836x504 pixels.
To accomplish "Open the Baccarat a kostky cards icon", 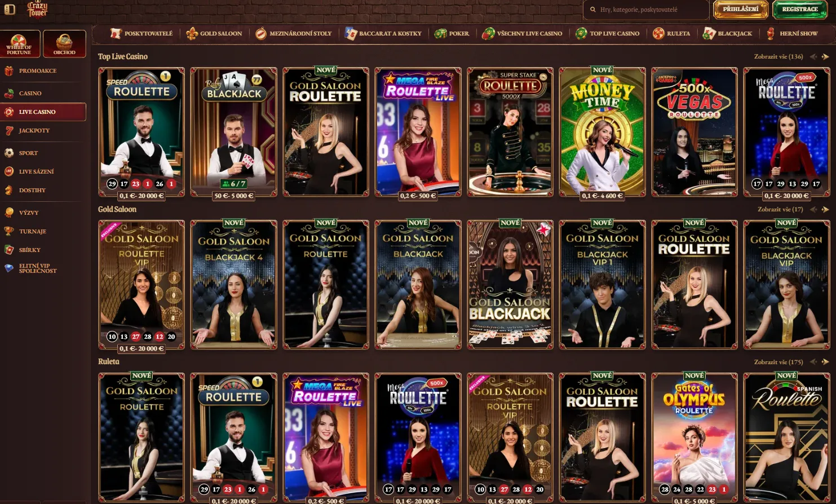I will point(351,33).
